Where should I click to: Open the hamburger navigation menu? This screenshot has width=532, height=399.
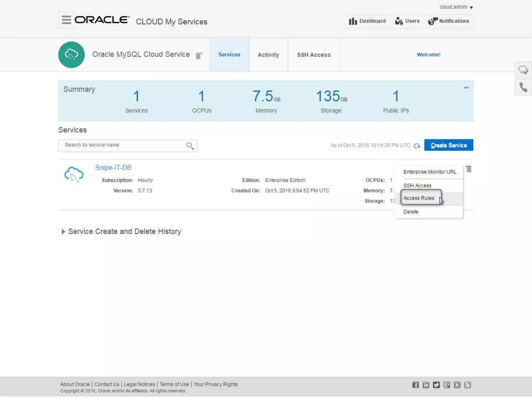coord(66,20)
